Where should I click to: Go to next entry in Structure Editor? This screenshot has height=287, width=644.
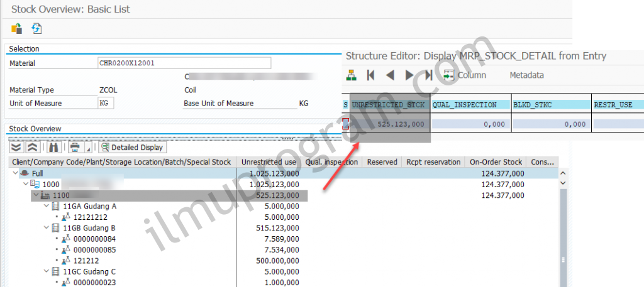tap(409, 75)
